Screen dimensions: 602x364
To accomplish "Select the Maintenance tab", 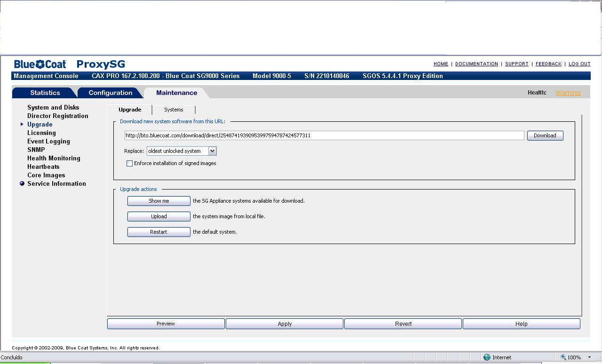I will 176,93.
